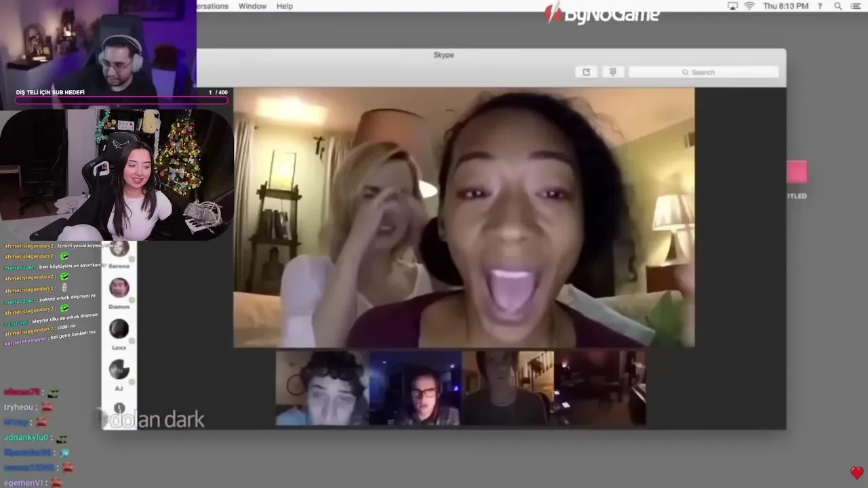
Task: Click the pink desktop file icon
Action: [797, 172]
